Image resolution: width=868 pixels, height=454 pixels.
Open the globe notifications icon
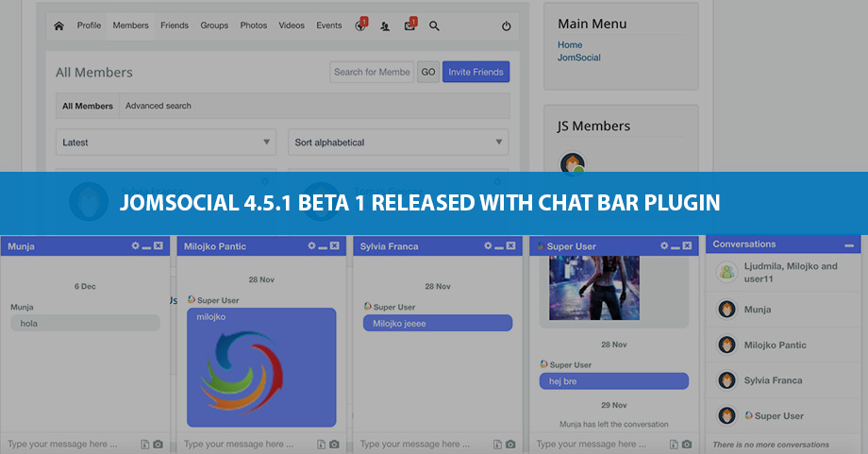pos(360,25)
